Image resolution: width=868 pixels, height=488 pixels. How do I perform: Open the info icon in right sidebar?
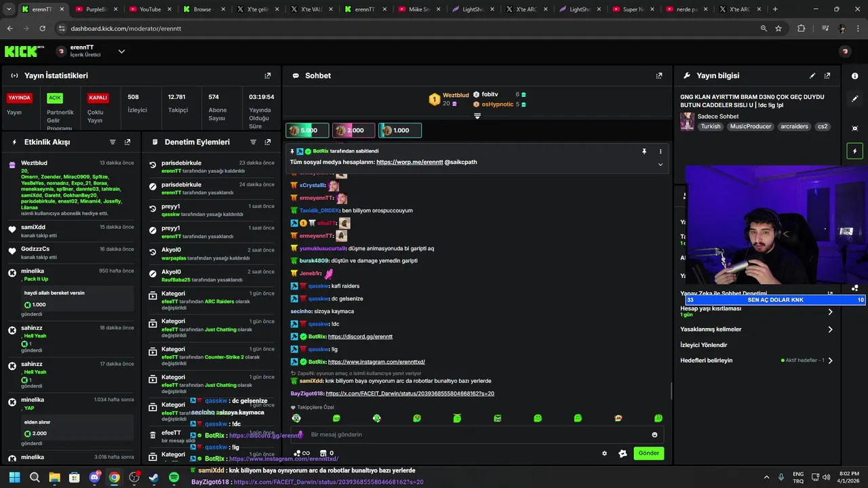(x=854, y=76)
